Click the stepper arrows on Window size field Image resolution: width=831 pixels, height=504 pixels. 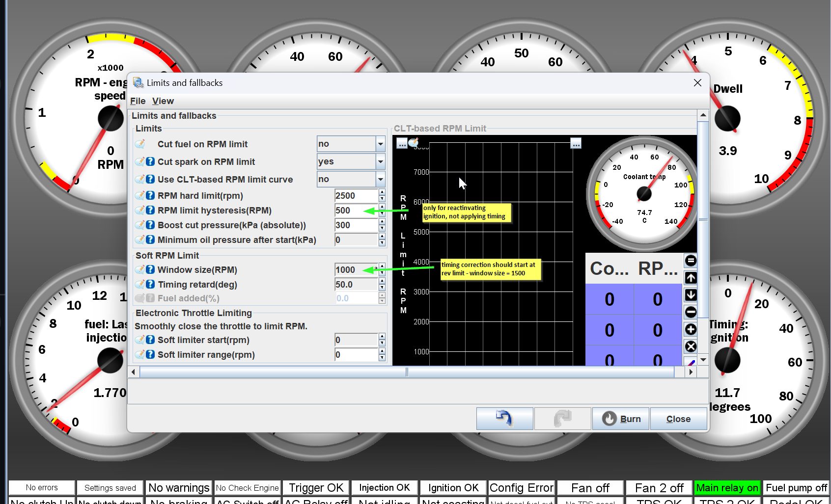pos(382,269)
